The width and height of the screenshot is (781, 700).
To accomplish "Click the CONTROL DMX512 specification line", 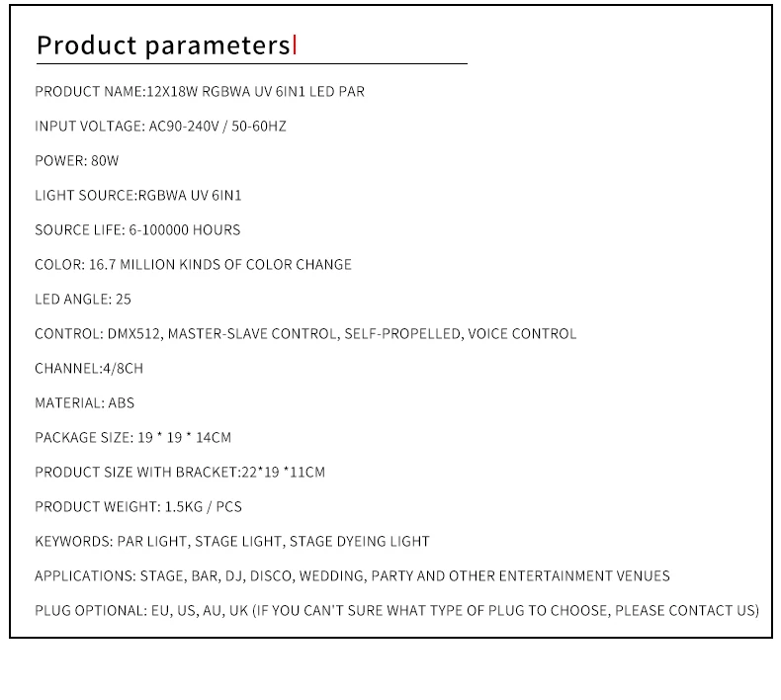I will (305, 334).
